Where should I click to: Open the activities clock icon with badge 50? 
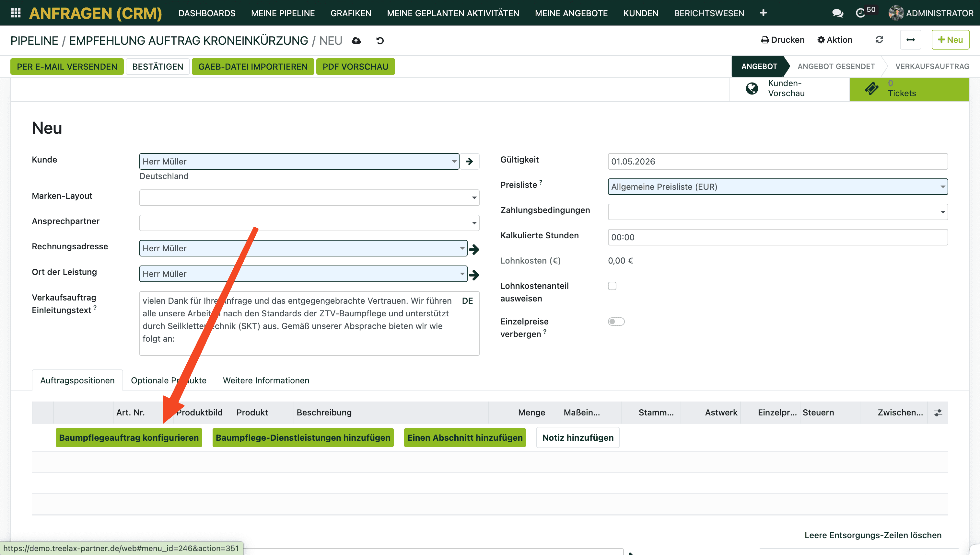click(x=860, y=13)
